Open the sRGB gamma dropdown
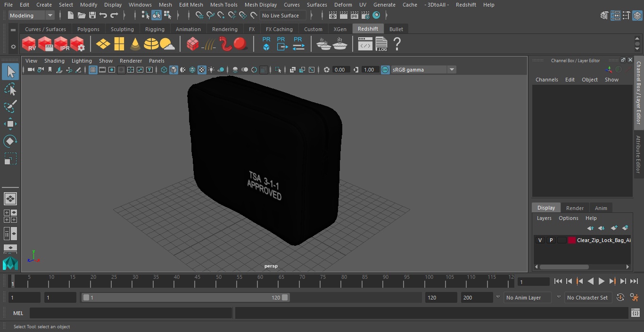Screen dimensions: 644x332 point(423,70)
